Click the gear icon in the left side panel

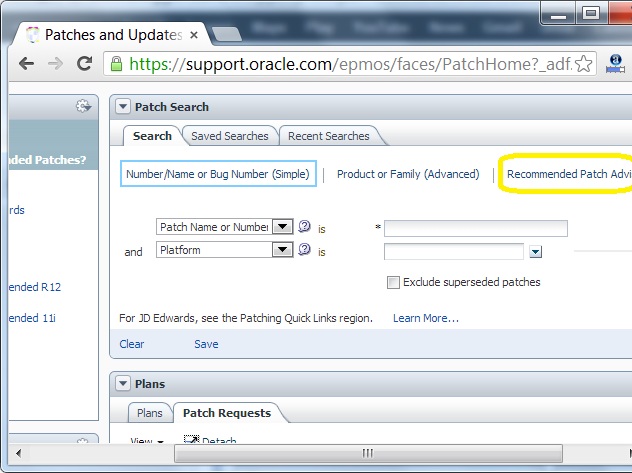(83, 106)
